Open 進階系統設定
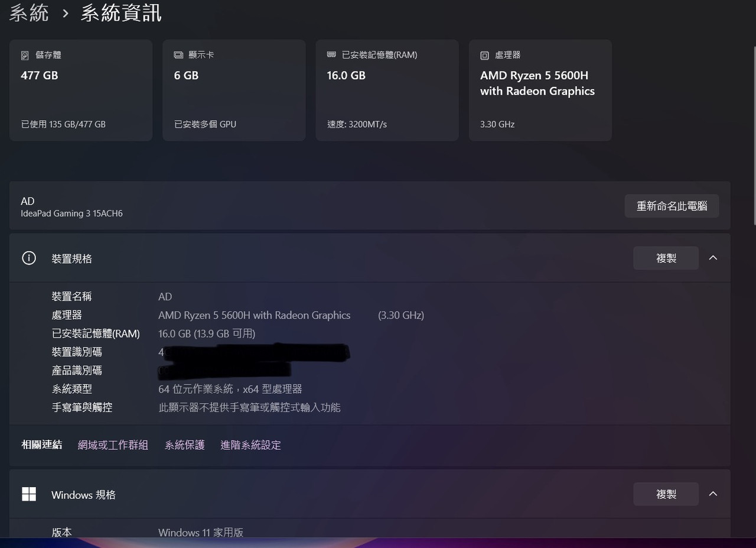The height and width of the screenshot is (548, 756). [x=250, y=445]
